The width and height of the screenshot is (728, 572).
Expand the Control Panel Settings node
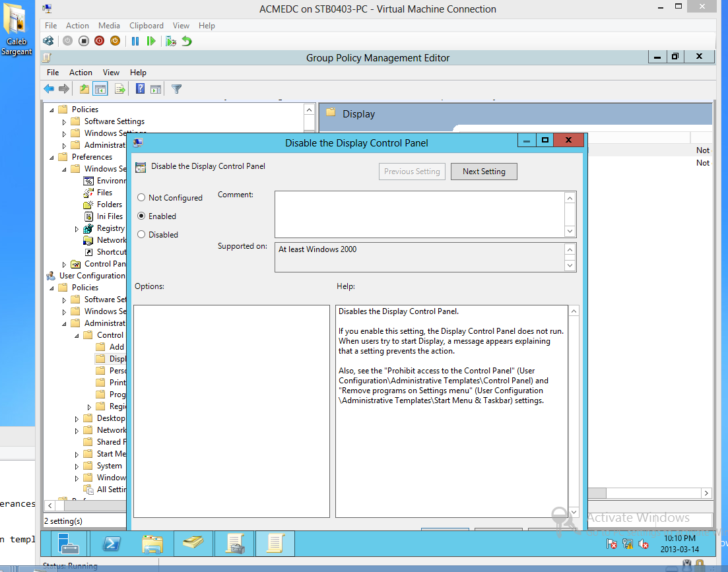[64, 265]
